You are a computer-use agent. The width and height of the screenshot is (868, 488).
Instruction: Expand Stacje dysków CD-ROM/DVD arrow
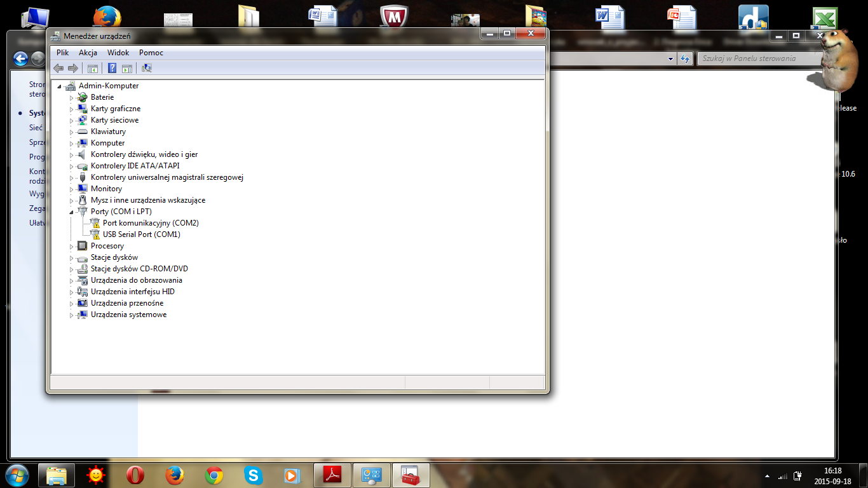tap(71, 269)
